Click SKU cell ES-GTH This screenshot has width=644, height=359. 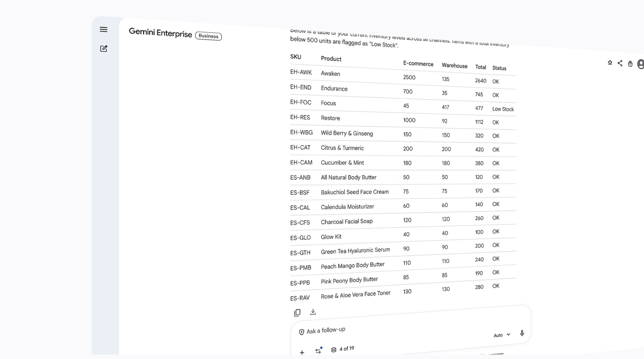tap(300, 253)
